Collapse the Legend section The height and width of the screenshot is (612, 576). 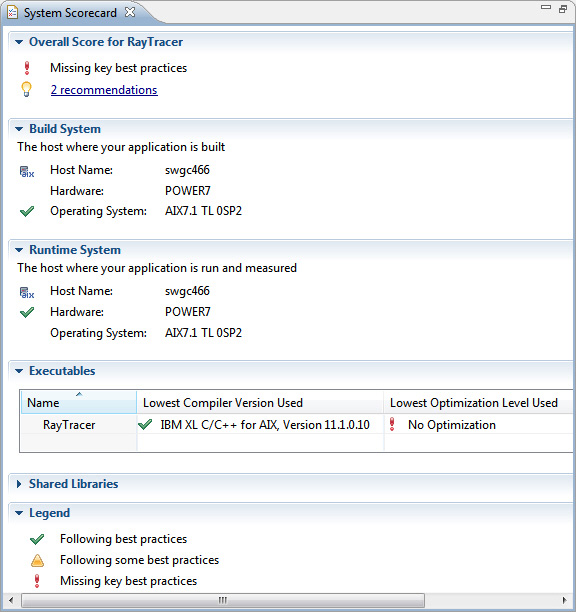coord(19,513)
